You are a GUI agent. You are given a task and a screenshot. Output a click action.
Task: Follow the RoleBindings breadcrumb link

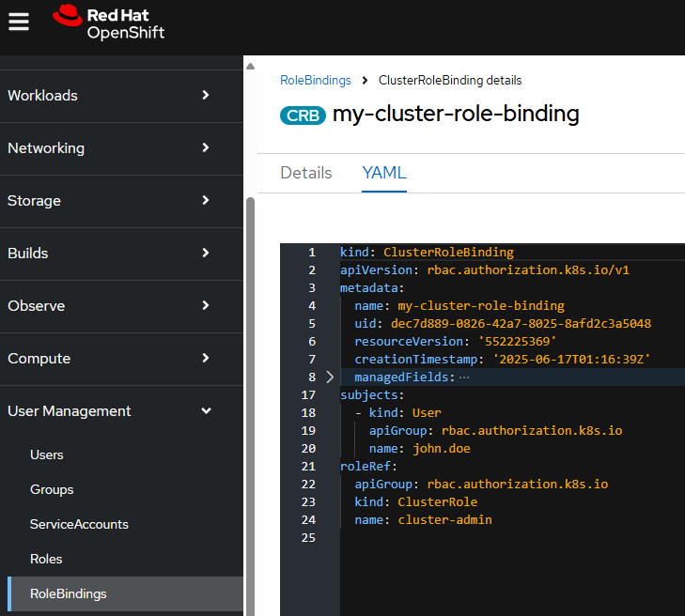coord(316,81)
